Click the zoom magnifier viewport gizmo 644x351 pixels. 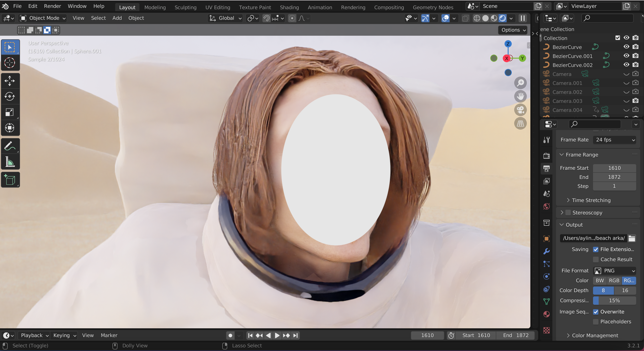click(x=520, y=83)
